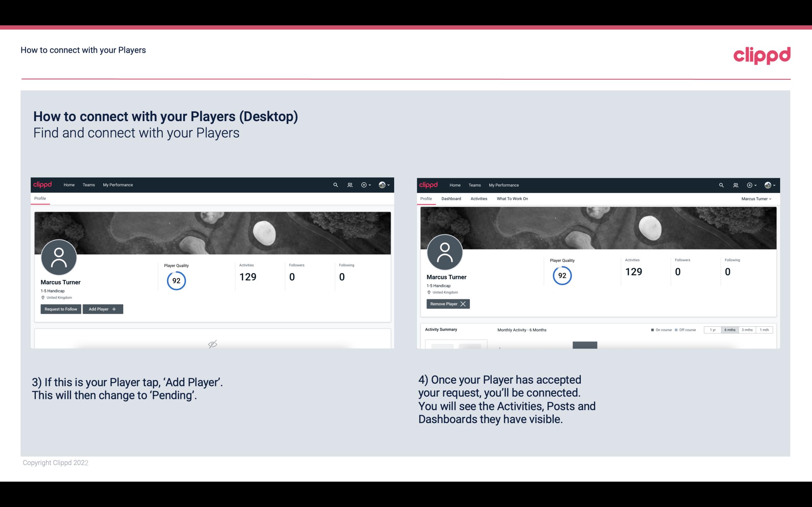The width and height of the screenshot is (812, 507).
Task: Select the 'What To On' tab
Action: point(511,199)
